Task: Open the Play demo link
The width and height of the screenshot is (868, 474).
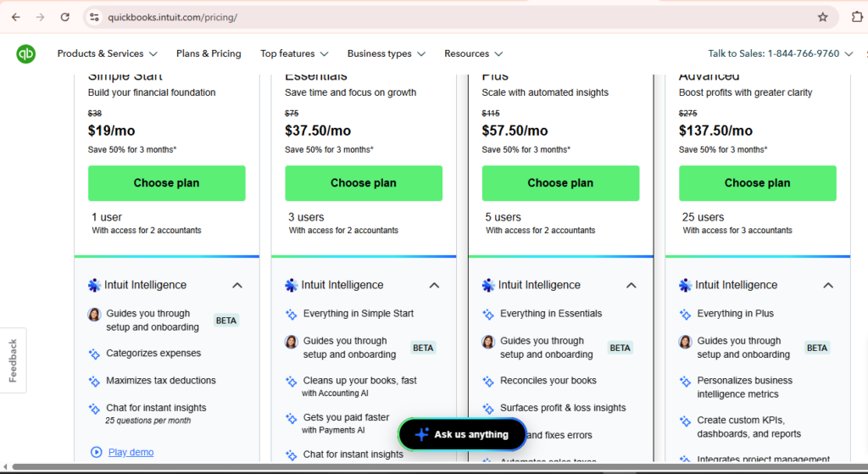Action: [131, 453]
